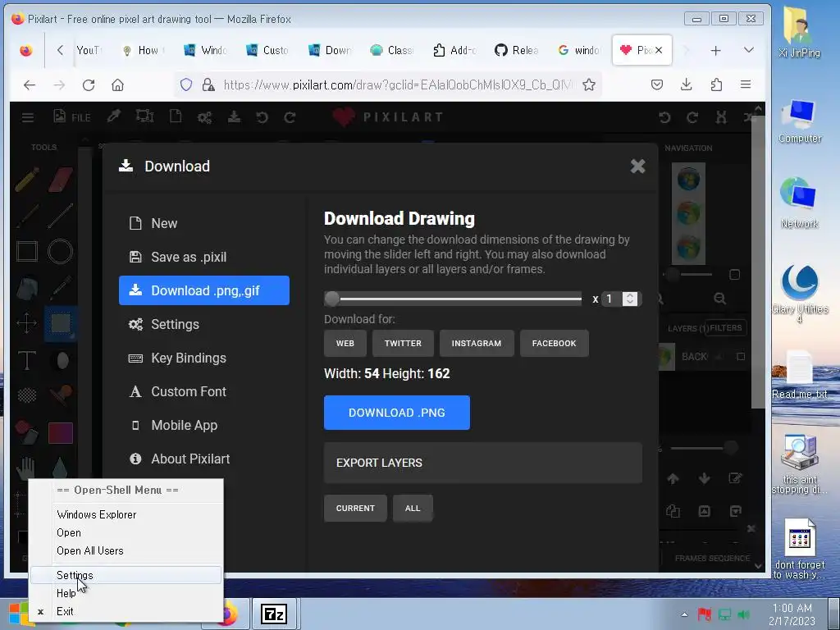Bookmark this page with the star icon
The image size is (840, 630).
(589, 84)
